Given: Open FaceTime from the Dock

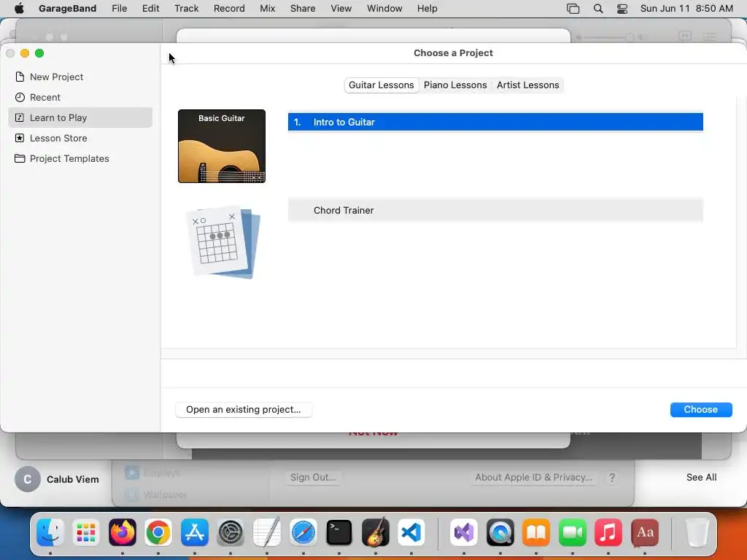Looking at the screenshot, I should 572,532.
